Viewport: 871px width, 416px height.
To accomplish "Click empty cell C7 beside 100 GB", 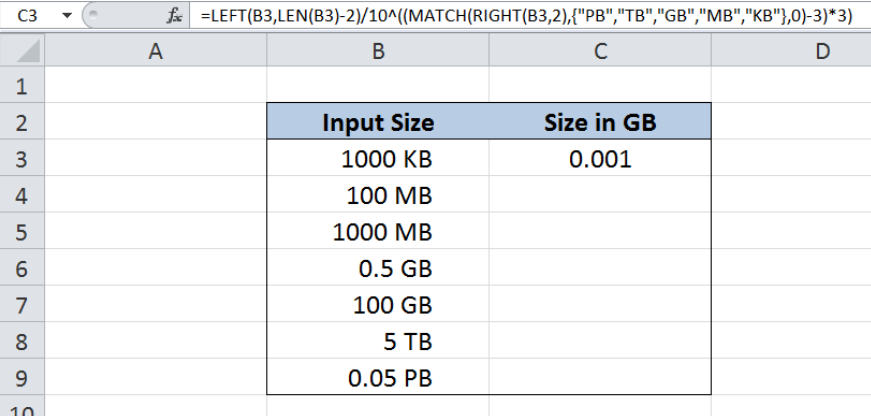I will tap(600, 304).
